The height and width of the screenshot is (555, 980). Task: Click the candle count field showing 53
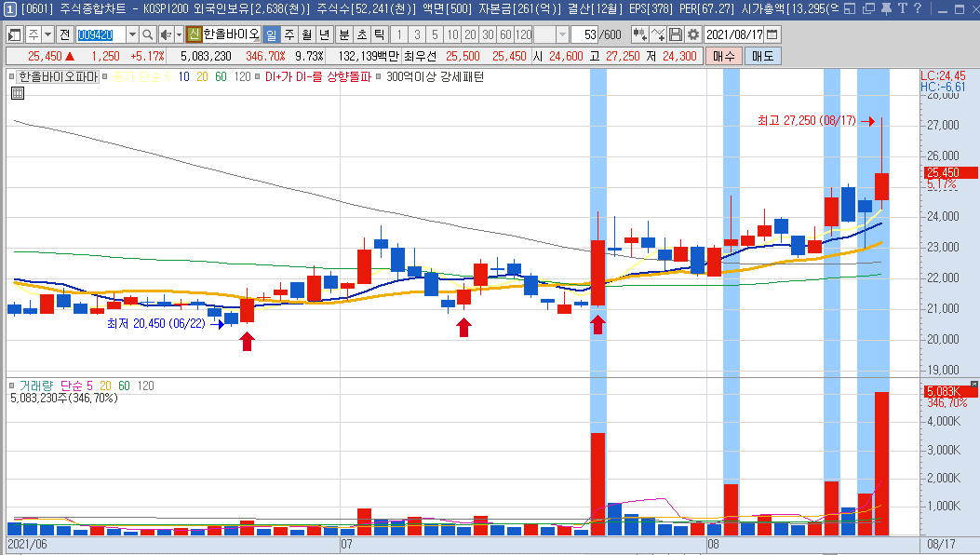click(585, 34)
